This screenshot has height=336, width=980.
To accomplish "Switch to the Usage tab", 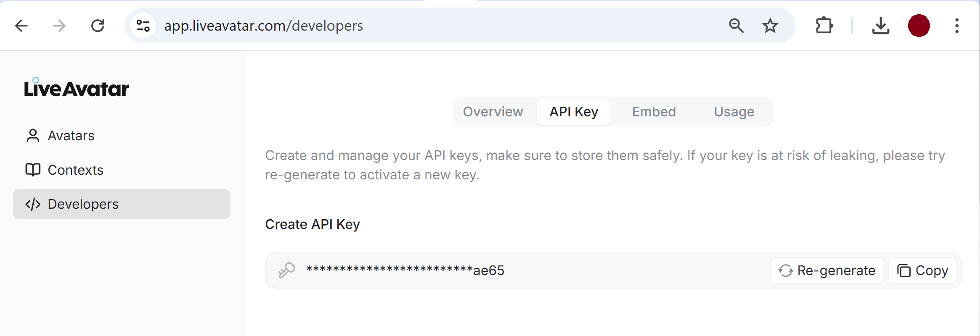I will tap(734, 112).
